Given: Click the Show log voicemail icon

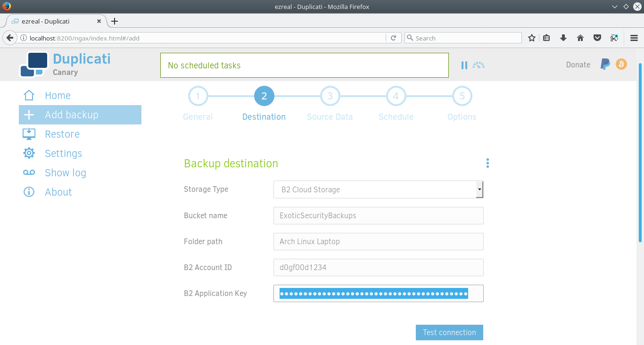Looking at the screenshot, I should 29,172.
